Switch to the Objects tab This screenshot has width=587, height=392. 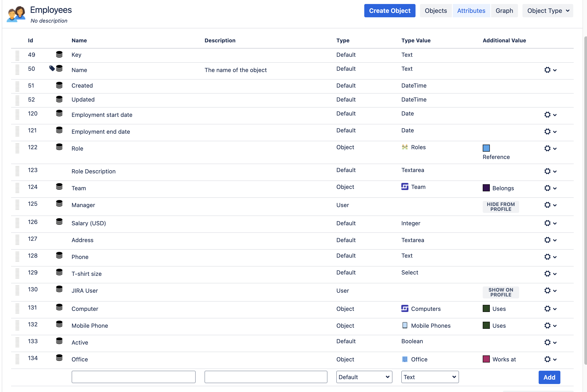[x=435, y=11]
